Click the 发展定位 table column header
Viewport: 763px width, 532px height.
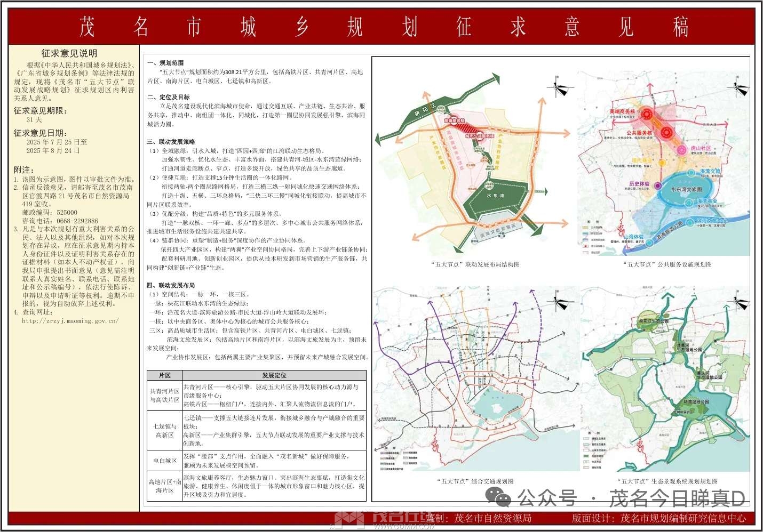point(274,375)
